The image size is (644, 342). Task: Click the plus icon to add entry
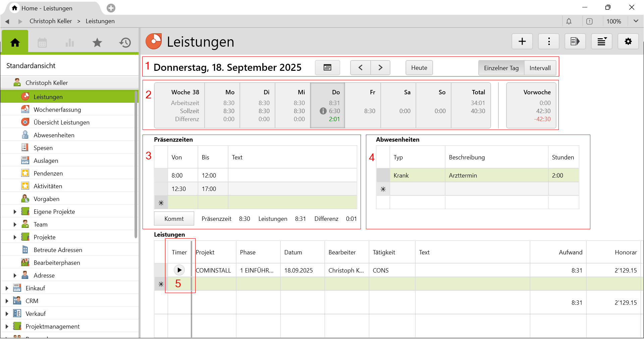pos(522,42)
